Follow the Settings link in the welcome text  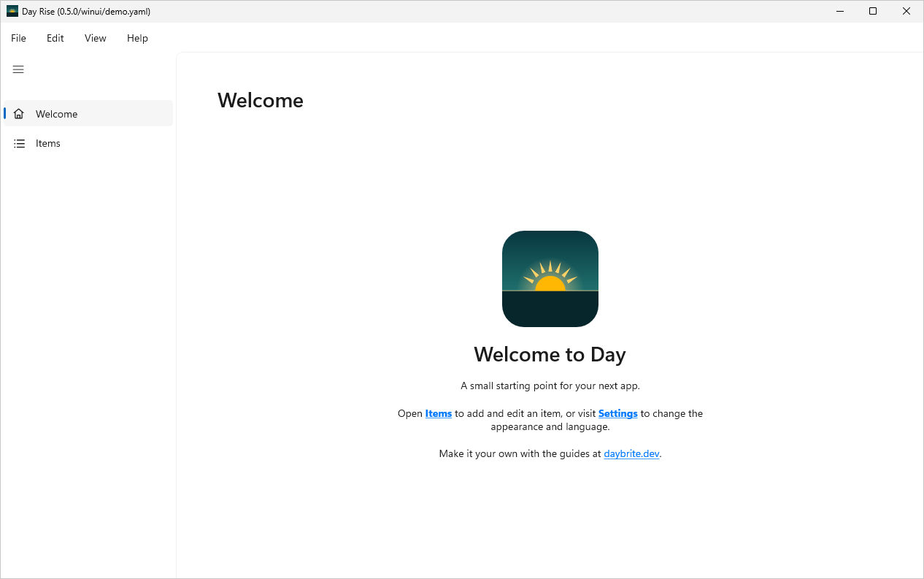click(618, 413)
